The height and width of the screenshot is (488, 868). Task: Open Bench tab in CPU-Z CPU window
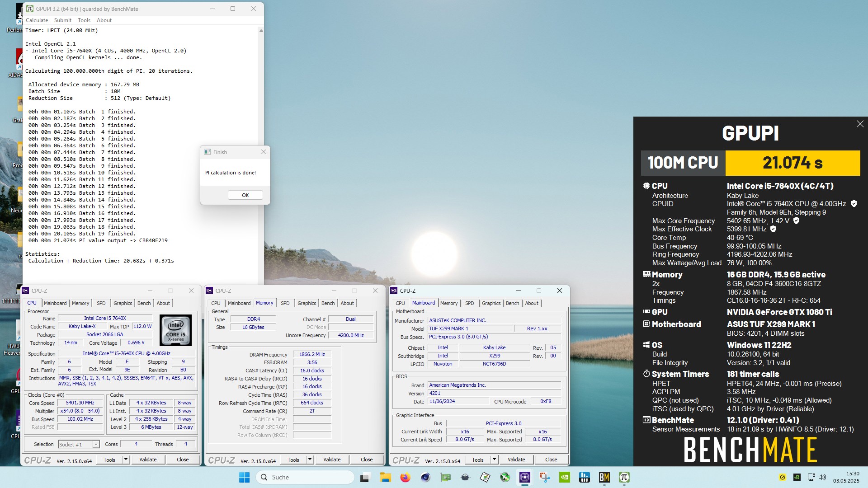144,303
